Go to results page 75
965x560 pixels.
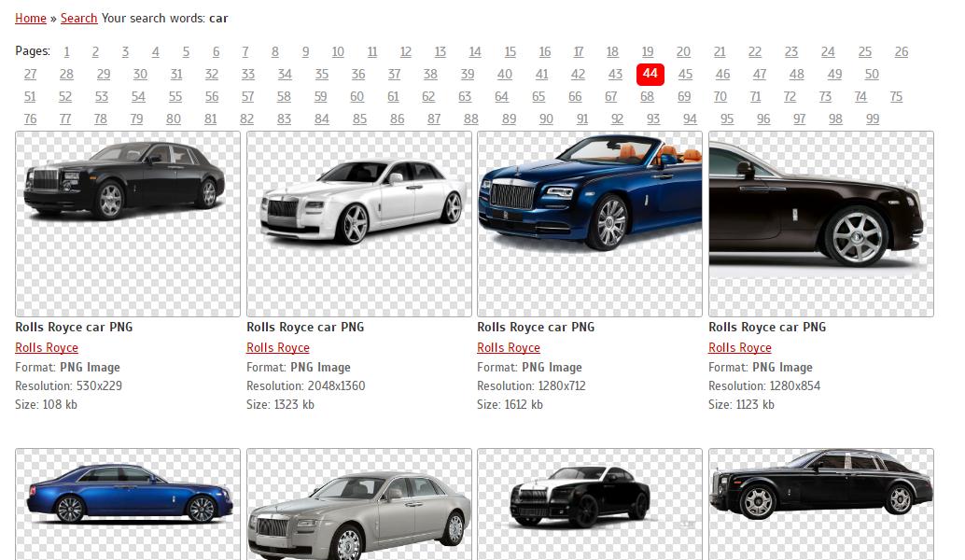pos(896,97)
